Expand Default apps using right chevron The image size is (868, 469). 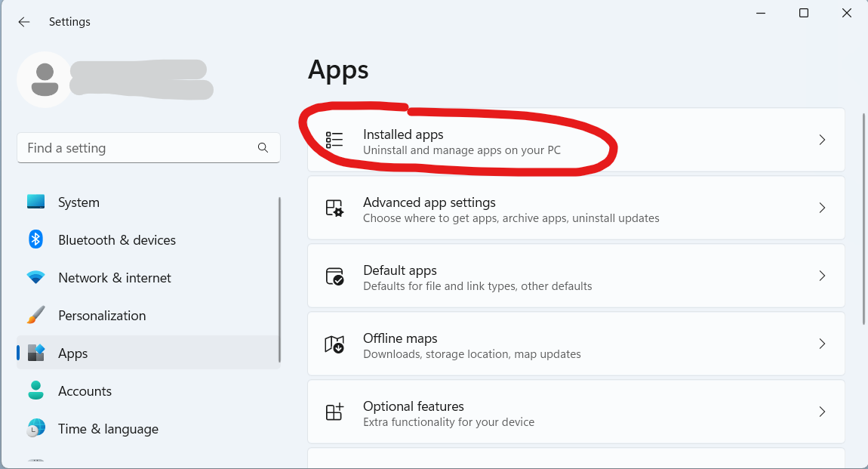pos(822,276)
